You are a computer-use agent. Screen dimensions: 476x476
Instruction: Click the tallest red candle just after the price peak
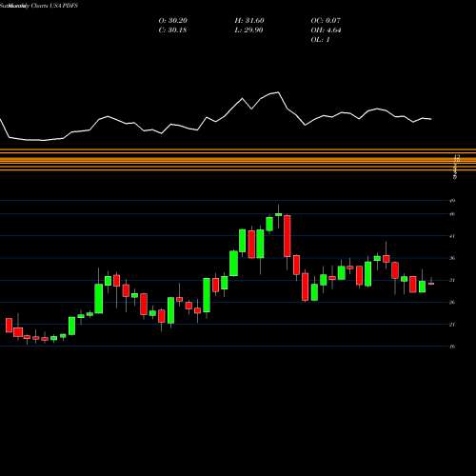pyautogui.click(x=288, y=236)
